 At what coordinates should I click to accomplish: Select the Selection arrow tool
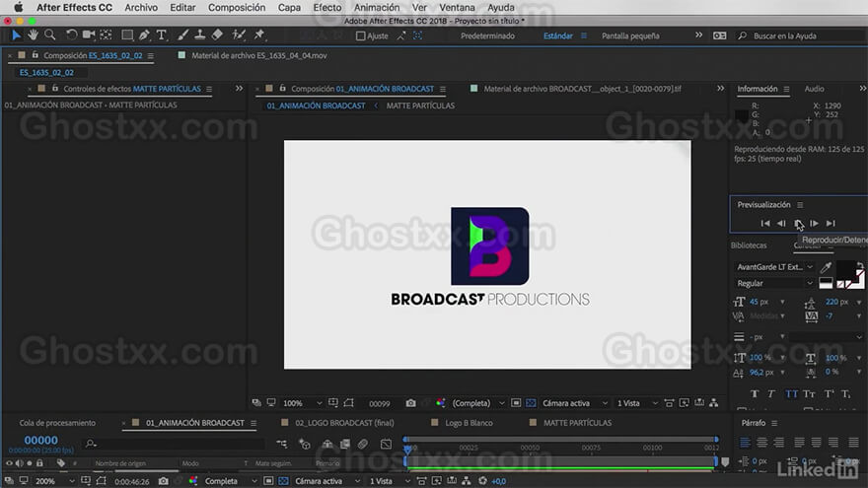click(16, 35)
